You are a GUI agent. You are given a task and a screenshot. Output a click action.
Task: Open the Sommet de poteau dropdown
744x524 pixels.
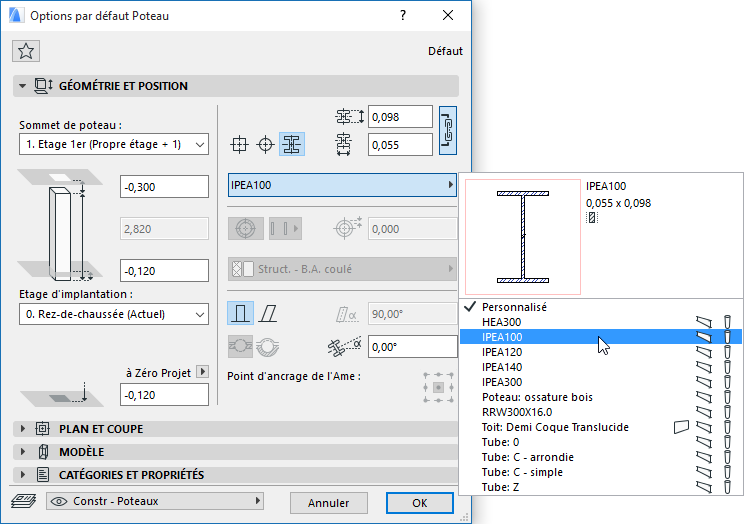tap(113, 145)
